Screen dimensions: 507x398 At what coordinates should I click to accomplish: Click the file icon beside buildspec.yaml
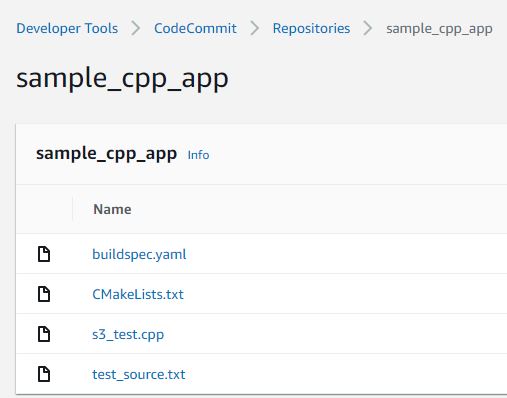tap(44, 254)
